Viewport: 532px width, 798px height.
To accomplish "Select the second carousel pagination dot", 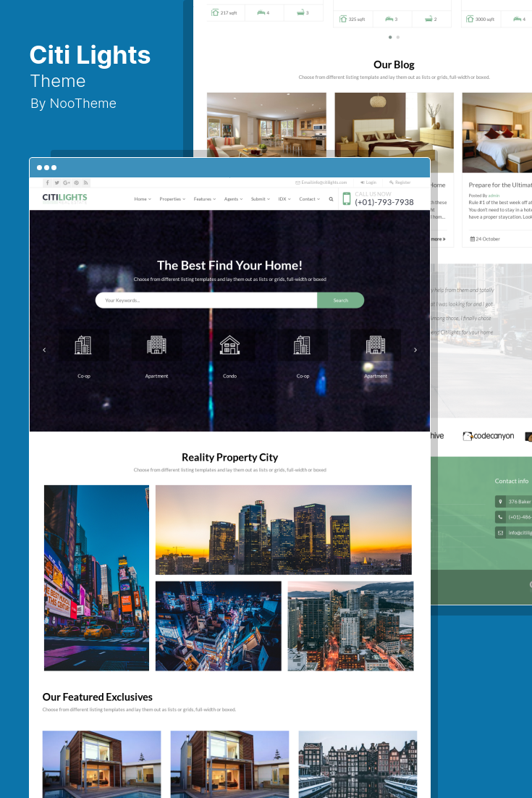I will 397,37.
